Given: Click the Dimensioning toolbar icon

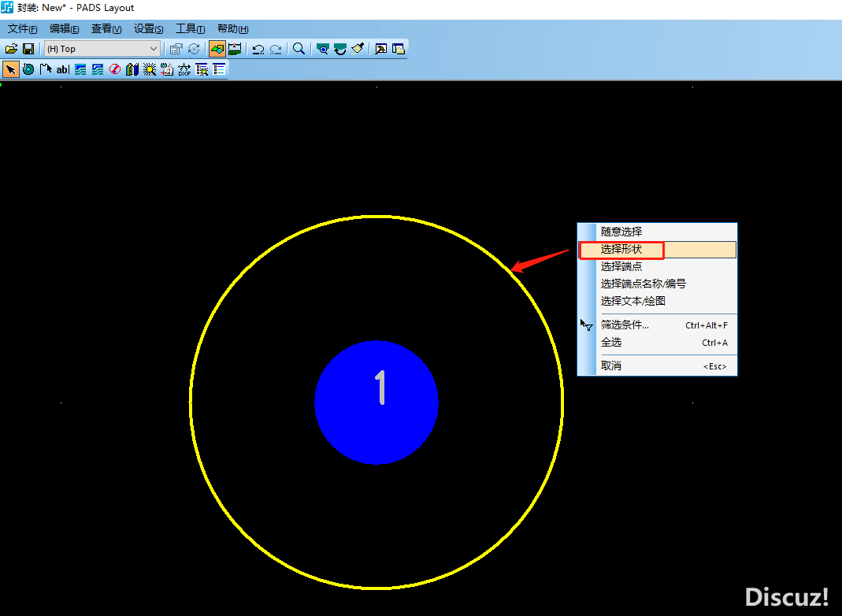Looking at the screenshot, I should pyautogui.click(x=235, y=49).
